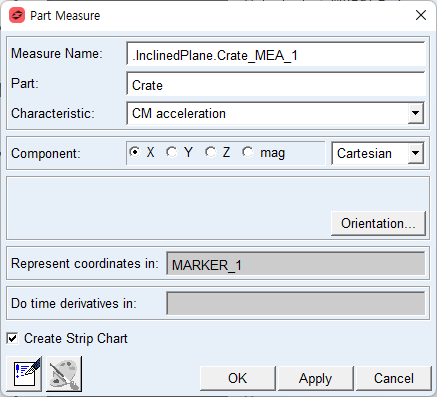Apply the measure settings
Screen dimensions: 437x397
click(x=315, y=378)
